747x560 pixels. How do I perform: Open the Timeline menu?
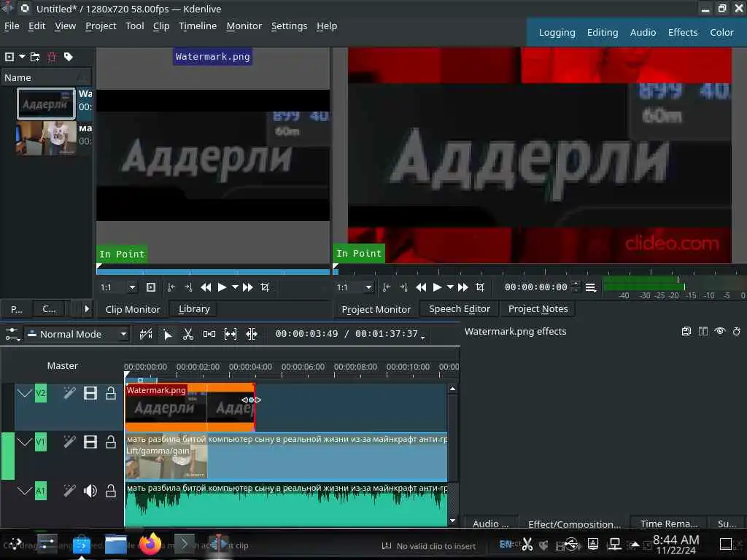coord(198,26)
